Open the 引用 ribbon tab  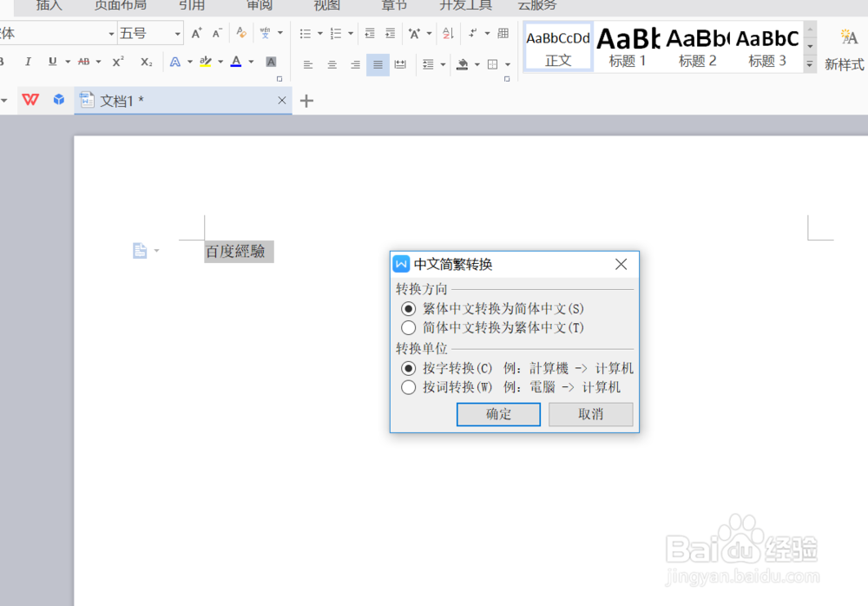coord(192,5)
